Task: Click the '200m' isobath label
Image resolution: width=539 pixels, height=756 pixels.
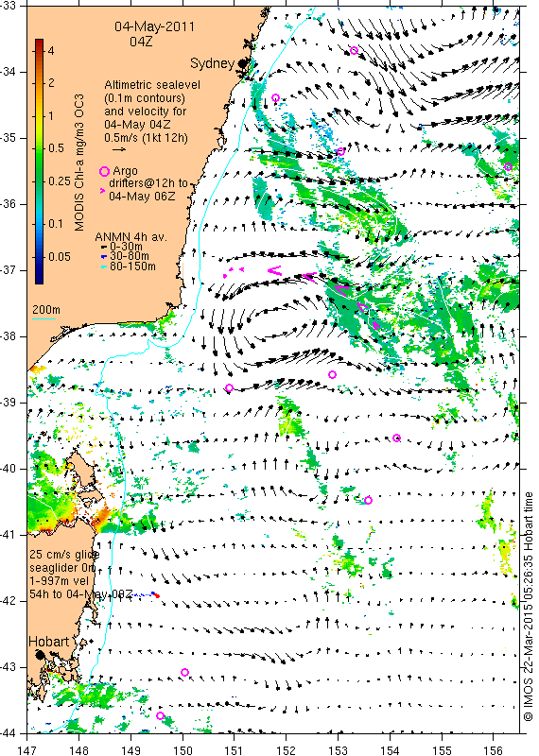Action: pyautogui.click(x=46, y=310)
